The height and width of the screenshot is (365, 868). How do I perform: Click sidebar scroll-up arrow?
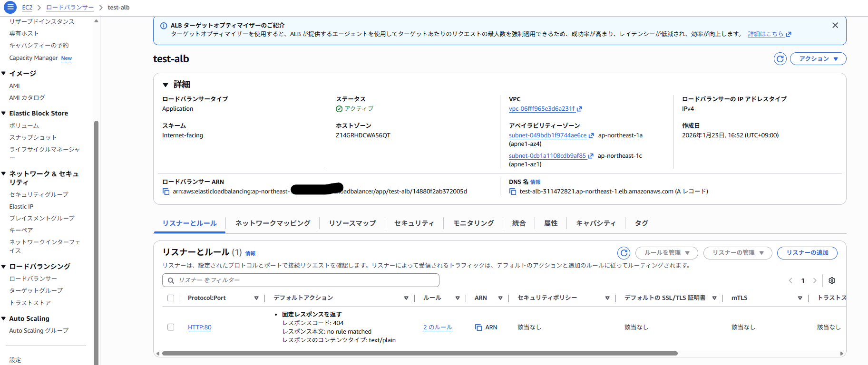pos(97,21)
